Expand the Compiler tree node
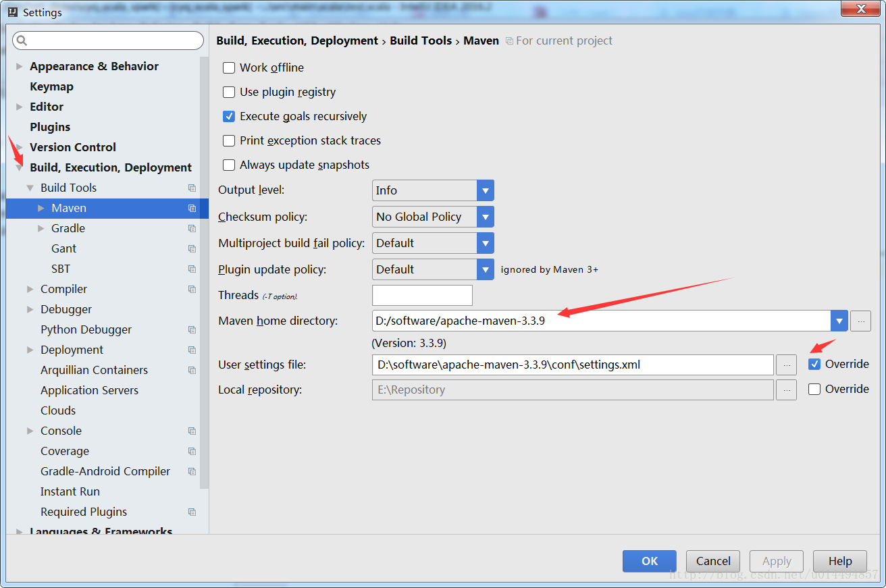Image resolution: width=886 pixels, height=588 pixels. click(x=30, y=289)
